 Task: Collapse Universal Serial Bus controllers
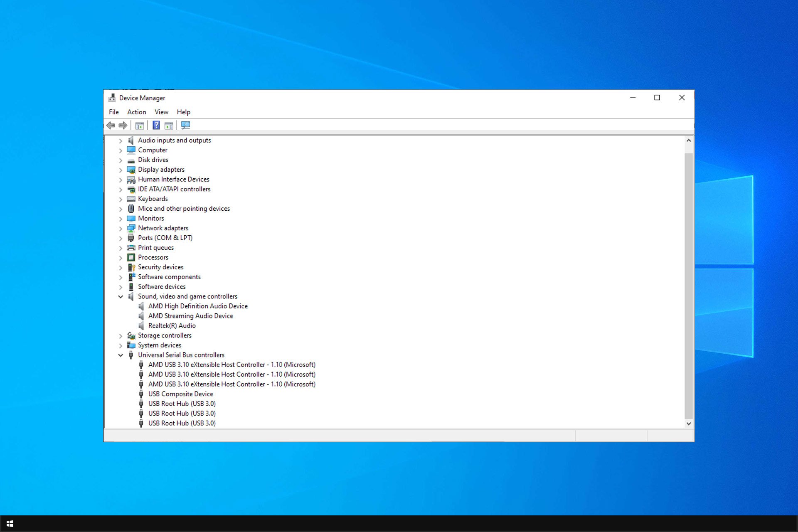point(121,355)
